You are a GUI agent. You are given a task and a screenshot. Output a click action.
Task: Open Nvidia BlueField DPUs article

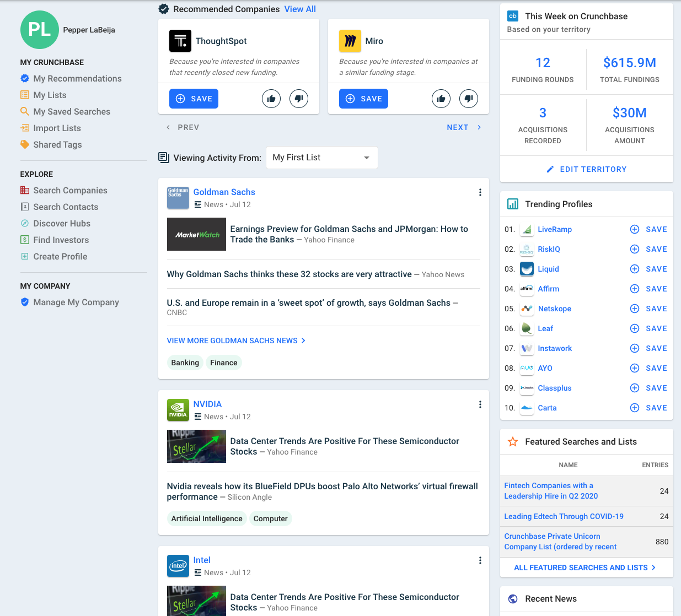(323, 491)
